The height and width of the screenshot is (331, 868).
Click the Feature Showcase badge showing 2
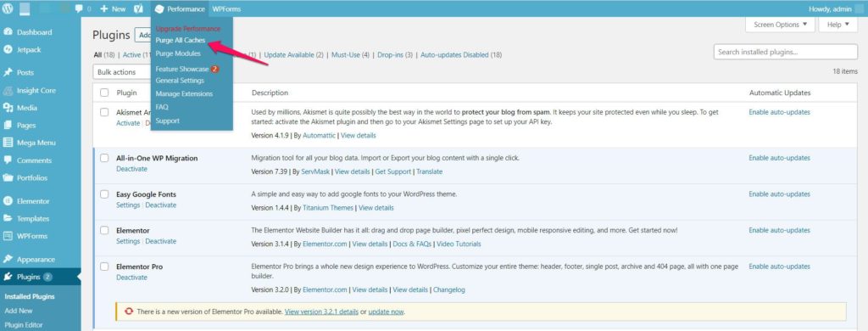214,70
